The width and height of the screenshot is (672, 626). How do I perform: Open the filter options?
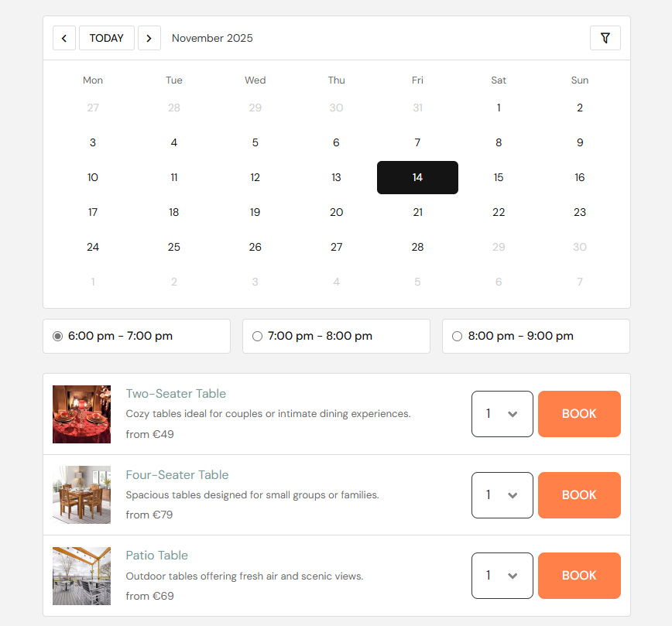[x=605, y=38]
